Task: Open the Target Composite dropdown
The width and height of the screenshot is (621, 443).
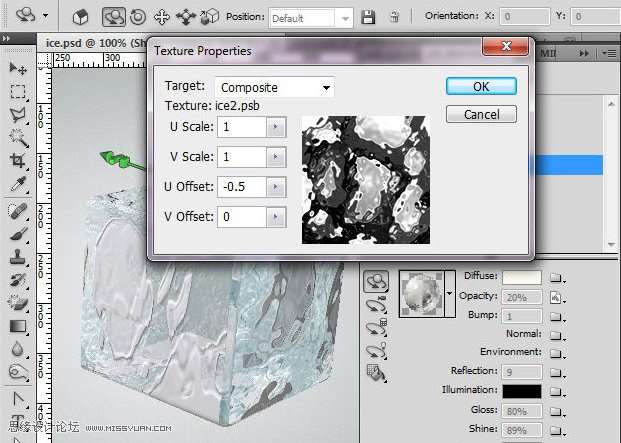Action: (x=274, y=87)
